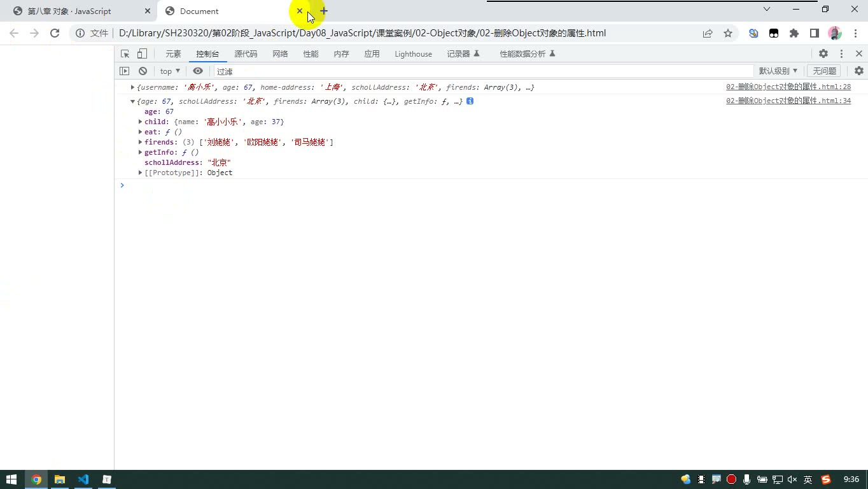
Task: Open the Chrome profile avatar
Action: click(835, 33)
